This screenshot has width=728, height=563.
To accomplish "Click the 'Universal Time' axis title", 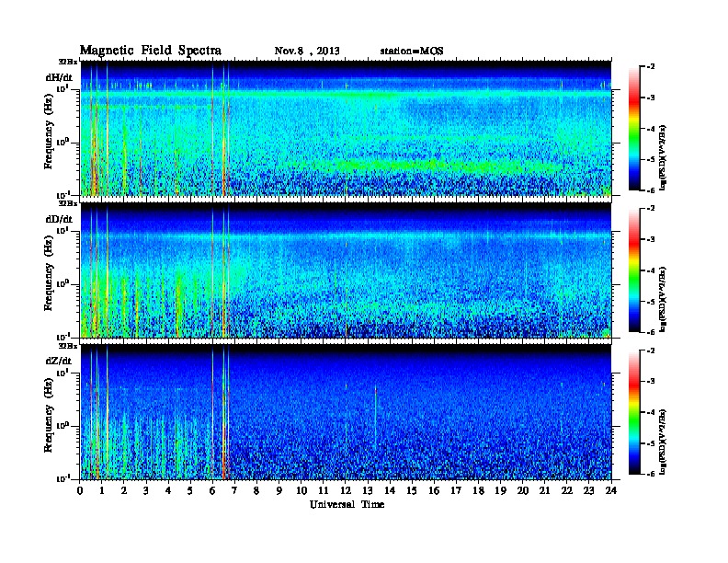I will point(347,504).
